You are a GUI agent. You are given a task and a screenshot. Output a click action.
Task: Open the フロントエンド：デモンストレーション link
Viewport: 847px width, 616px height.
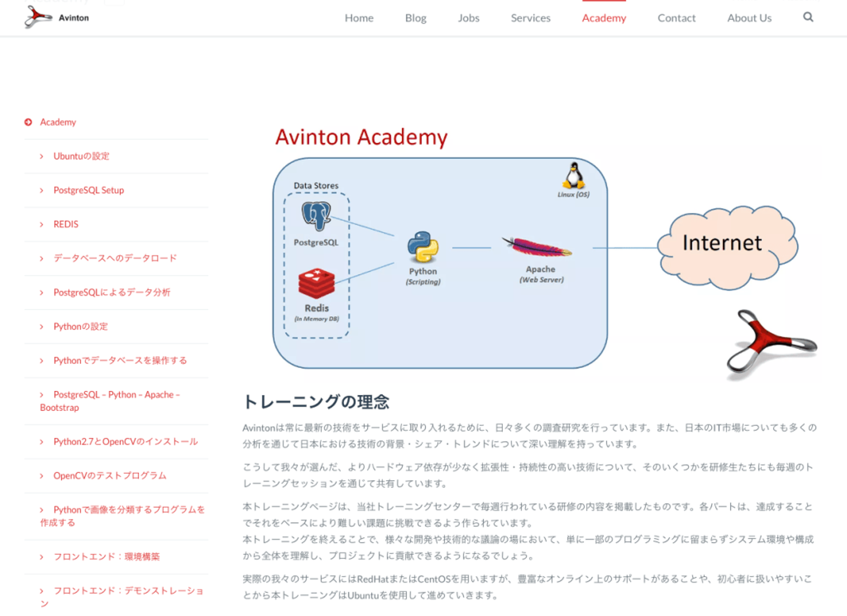click(122, 597)
